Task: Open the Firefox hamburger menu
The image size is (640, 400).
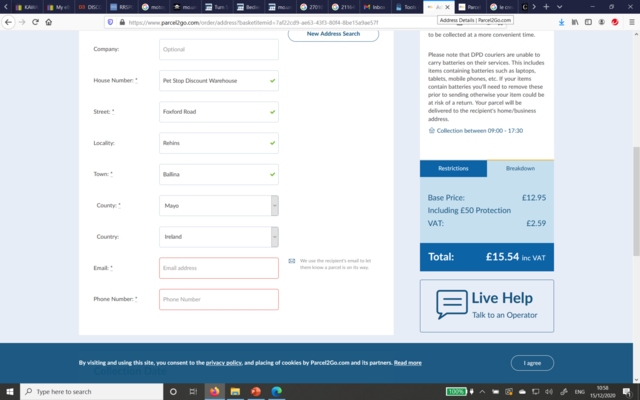Action: [x=631, y=22]
